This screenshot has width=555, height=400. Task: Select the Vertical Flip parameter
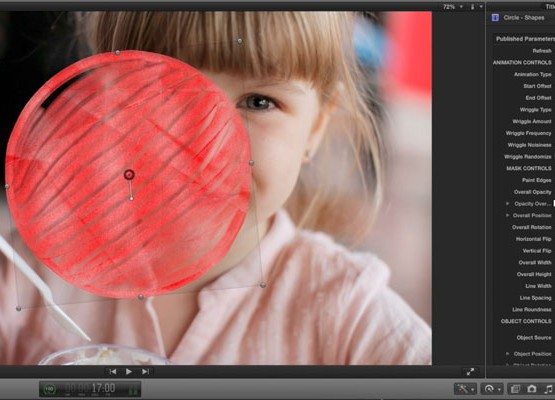click(x=537, y=251)
